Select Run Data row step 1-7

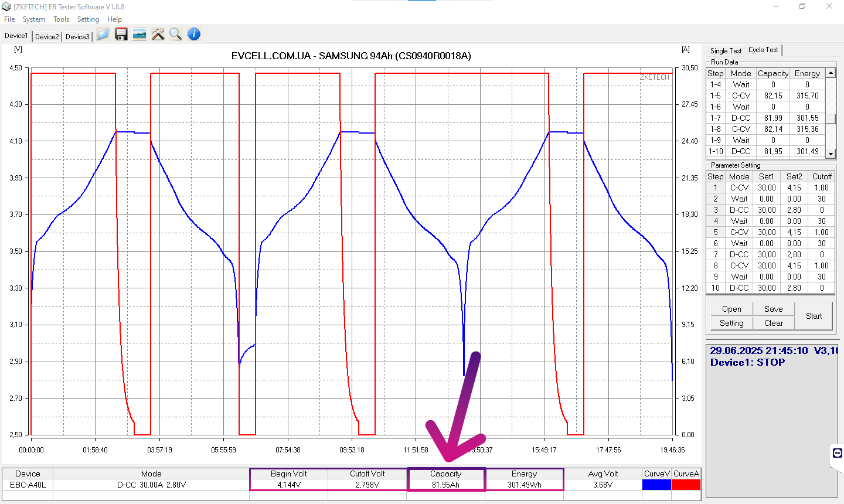(766, 118)
